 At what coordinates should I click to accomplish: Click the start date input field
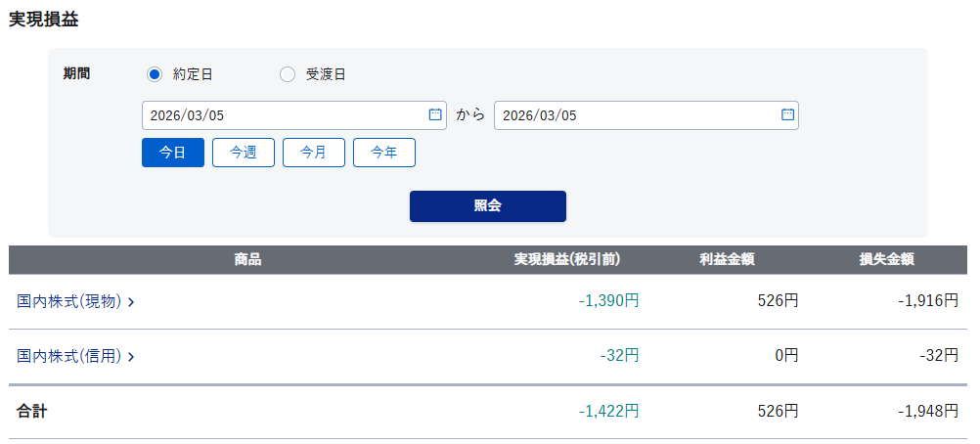(x=284, y=115)
